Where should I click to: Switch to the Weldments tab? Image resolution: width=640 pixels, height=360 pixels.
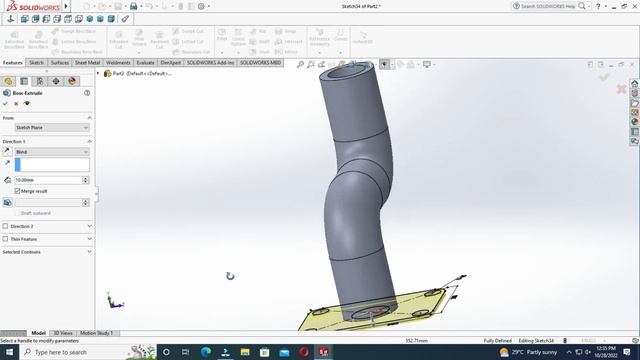118,63
